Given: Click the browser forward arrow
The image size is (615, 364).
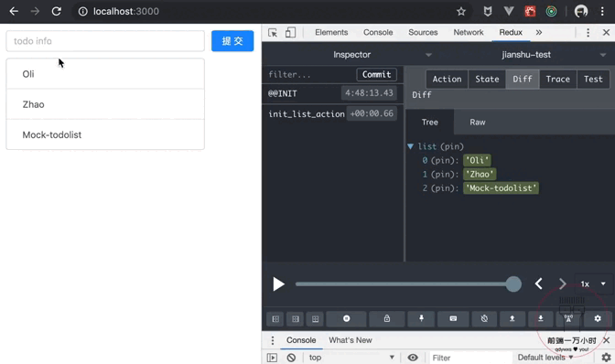Looking at the screenshot, I should point(35,11).
